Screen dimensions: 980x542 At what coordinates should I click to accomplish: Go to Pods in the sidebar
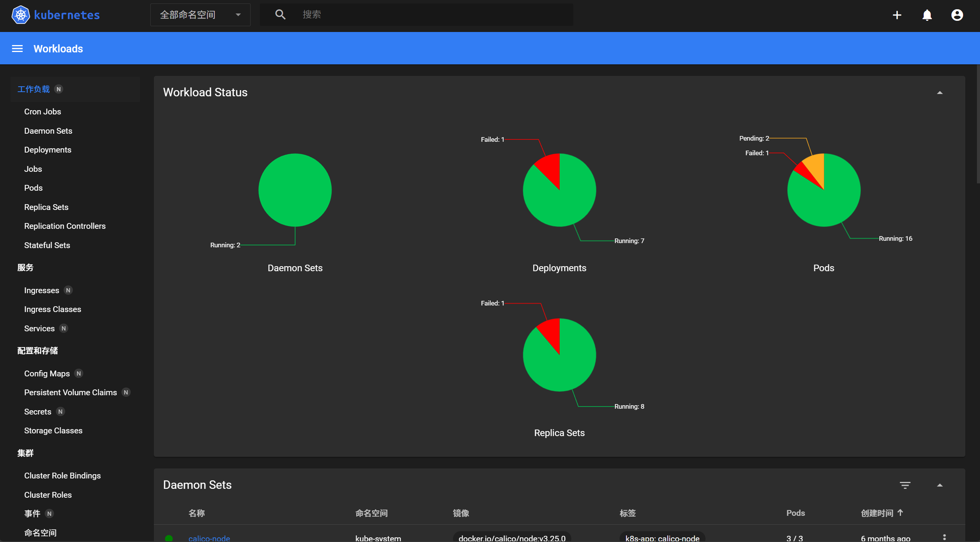click(x=33, y=188)
